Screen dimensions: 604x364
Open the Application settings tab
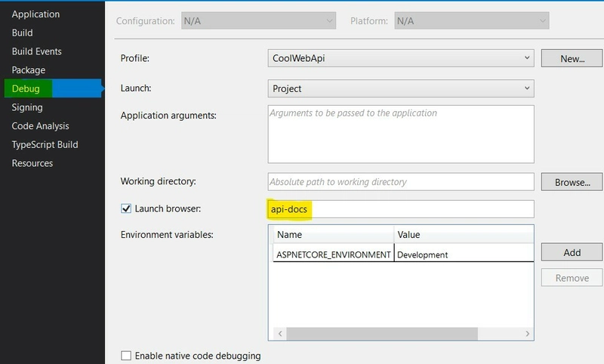[35, 14]
